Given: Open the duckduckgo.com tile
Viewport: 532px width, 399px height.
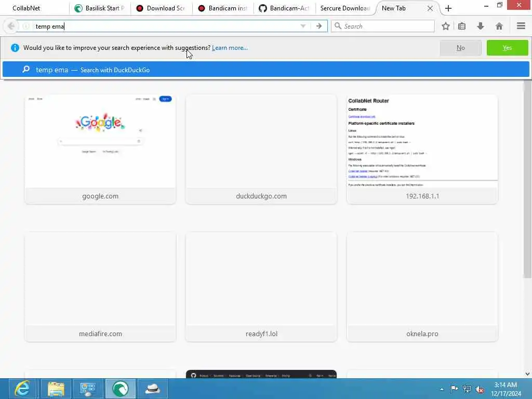Looking at the screenshot, I should pyautogui.click(x=261, y=149).
